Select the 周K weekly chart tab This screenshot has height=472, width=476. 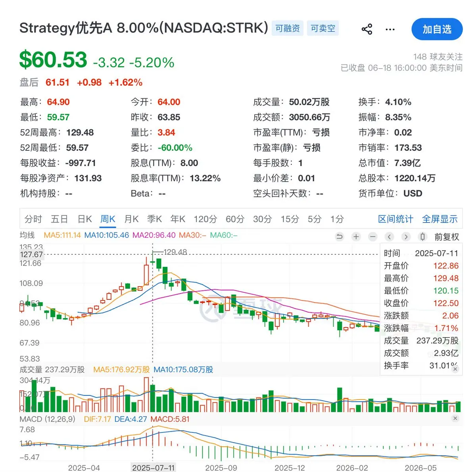107,219
